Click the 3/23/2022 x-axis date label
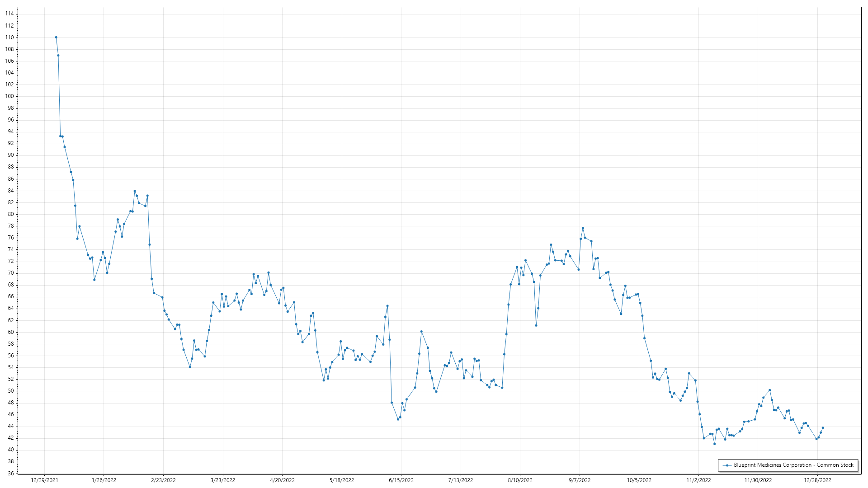Screen dimensions: 868x488 pos(223,480)
